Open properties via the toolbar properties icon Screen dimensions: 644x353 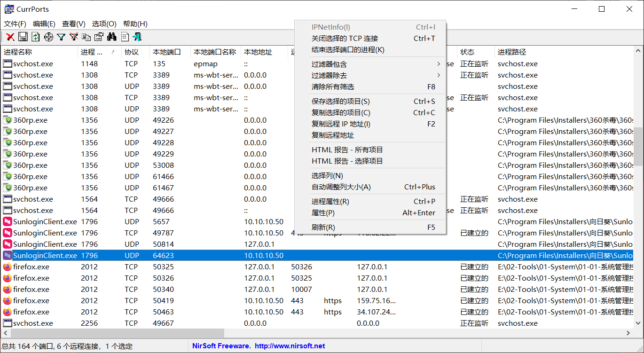pos(99,37)
